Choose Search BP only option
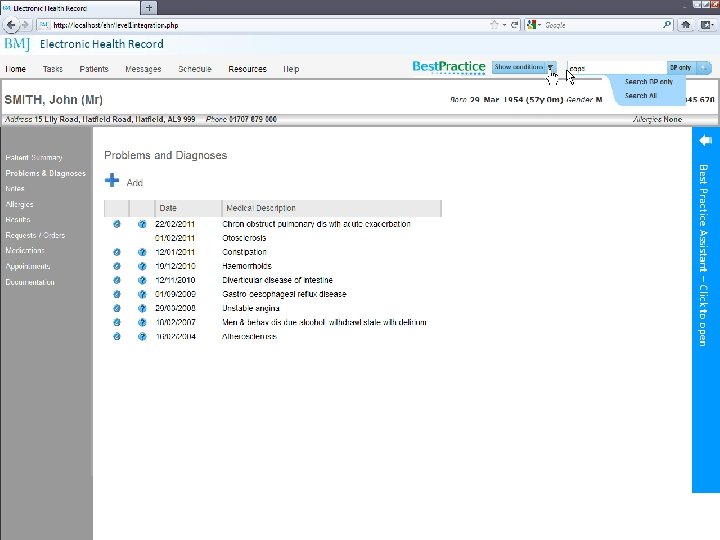Screen dimensions: 720x540 pyautogui.click(x=648, y=81)
